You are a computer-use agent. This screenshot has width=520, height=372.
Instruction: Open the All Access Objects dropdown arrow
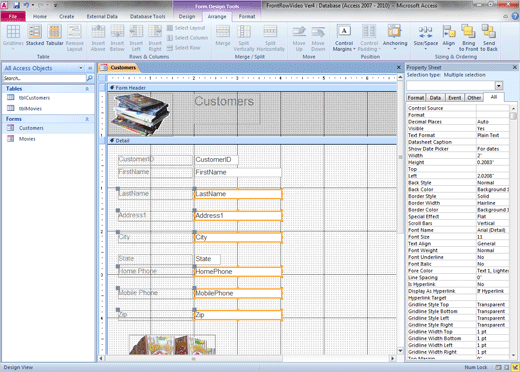pos(81,68)
